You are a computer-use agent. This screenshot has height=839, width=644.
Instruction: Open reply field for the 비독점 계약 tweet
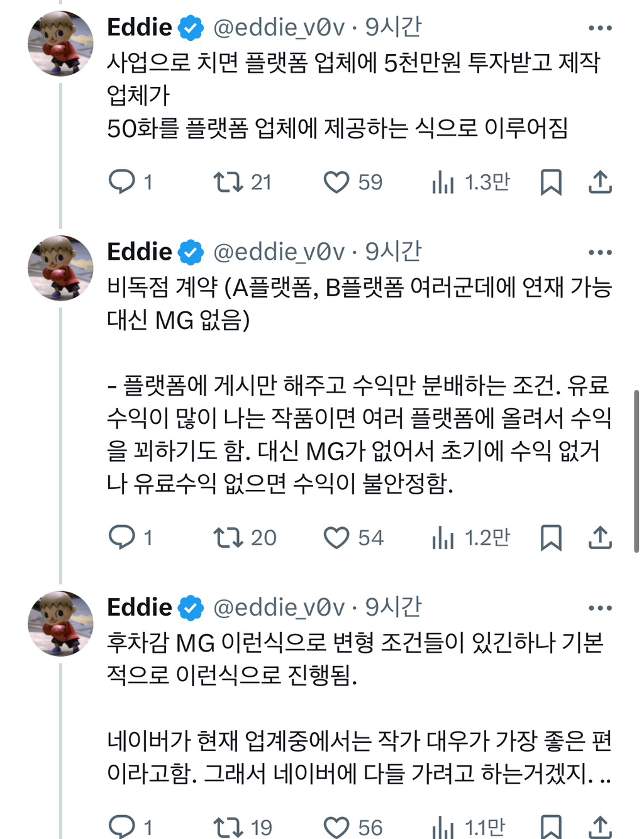122,537
